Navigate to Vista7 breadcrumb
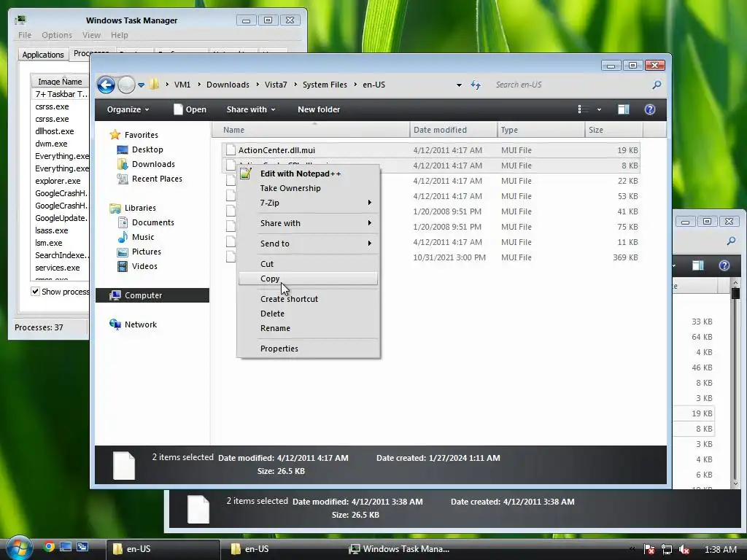Viewport: 747px width, 560px height. [276, 85]
